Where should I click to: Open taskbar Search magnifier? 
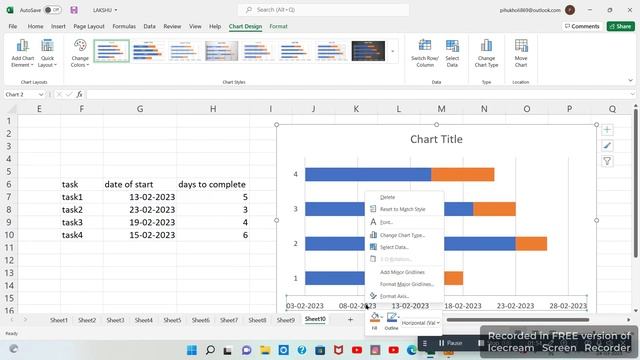(x=210, y=350)
